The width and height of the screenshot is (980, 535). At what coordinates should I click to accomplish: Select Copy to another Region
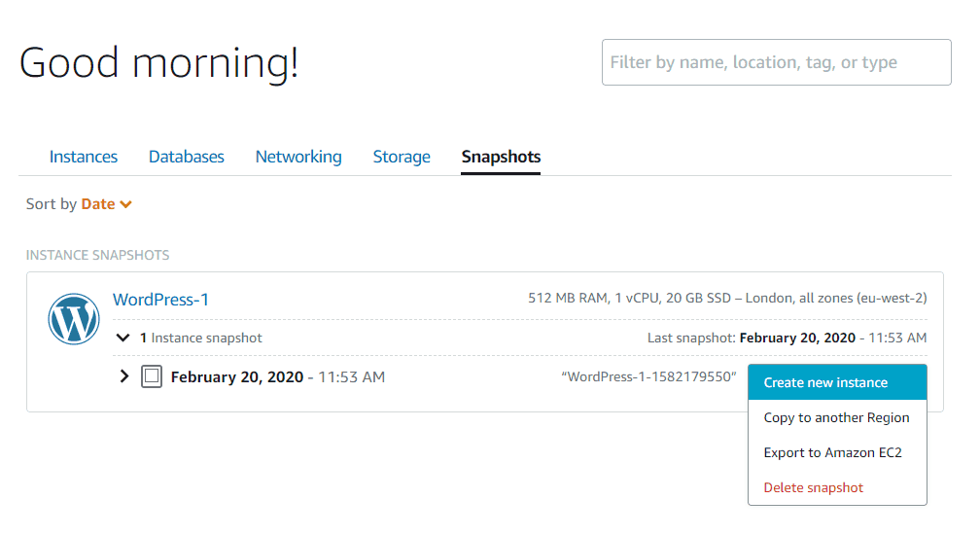[x=837, y=417]
